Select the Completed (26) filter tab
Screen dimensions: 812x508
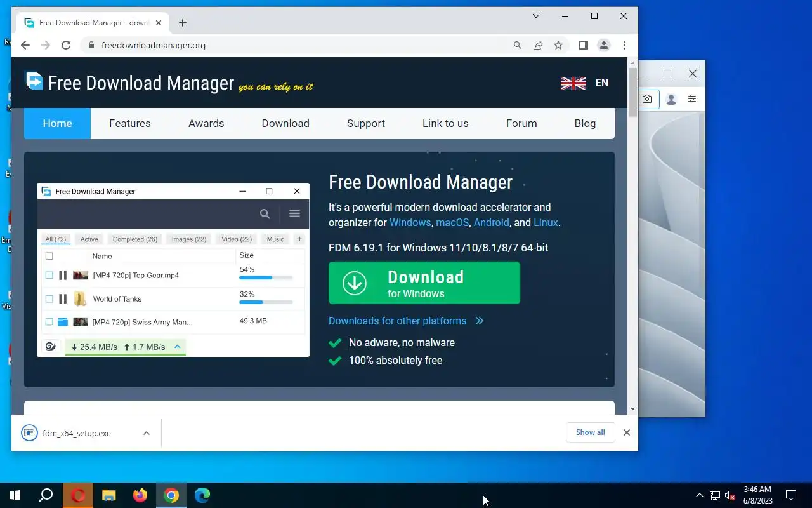135,239
